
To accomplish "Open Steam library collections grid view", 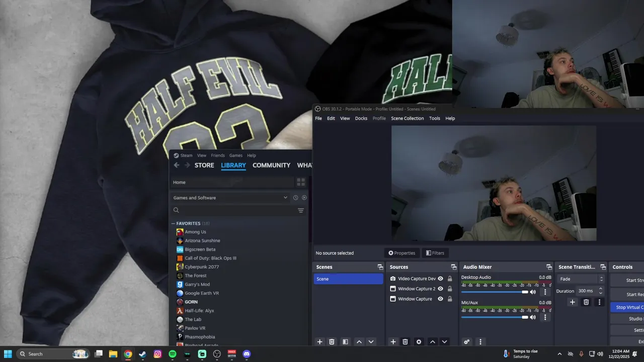I will point(301,182).
